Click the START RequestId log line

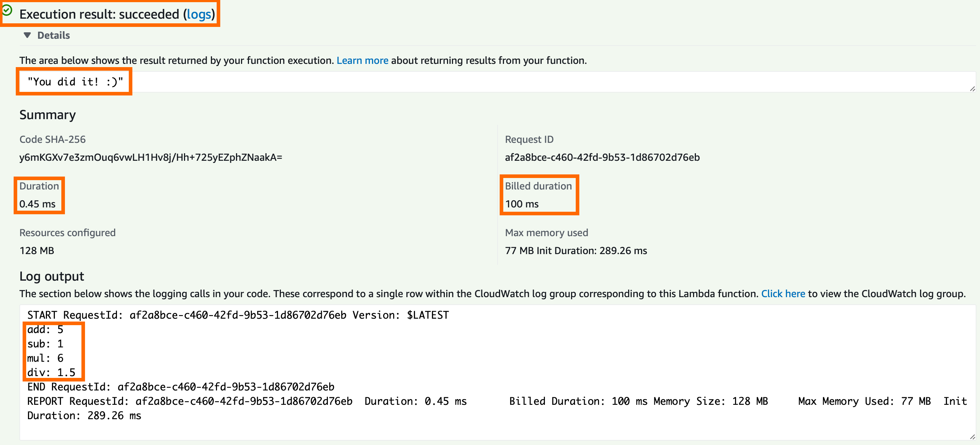(238, 315)
